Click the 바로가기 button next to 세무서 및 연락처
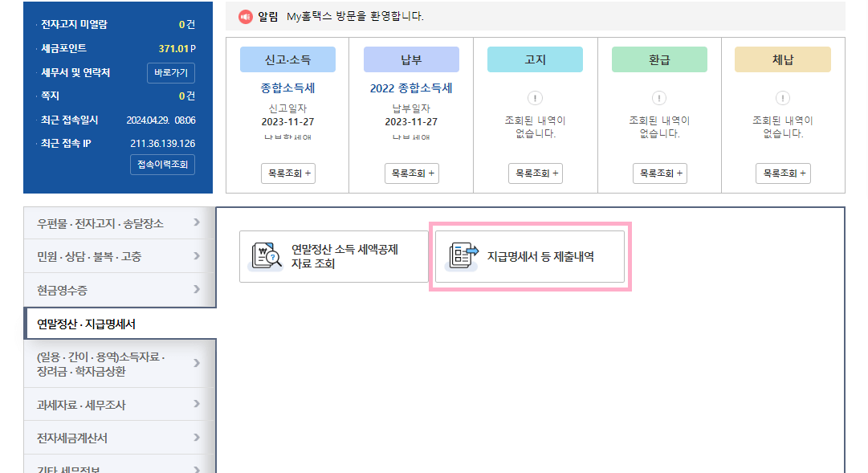This screenshot has width=868, height=473. [x=170, y=73]
